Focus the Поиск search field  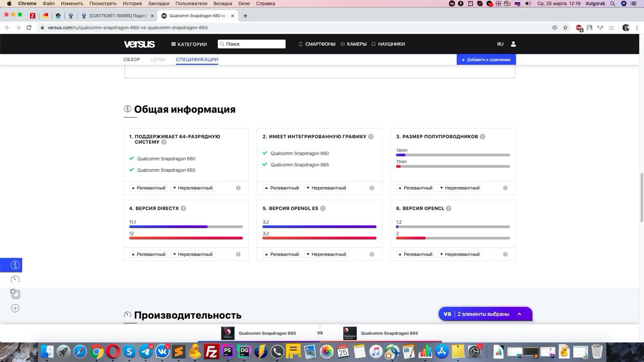[252, 44]
